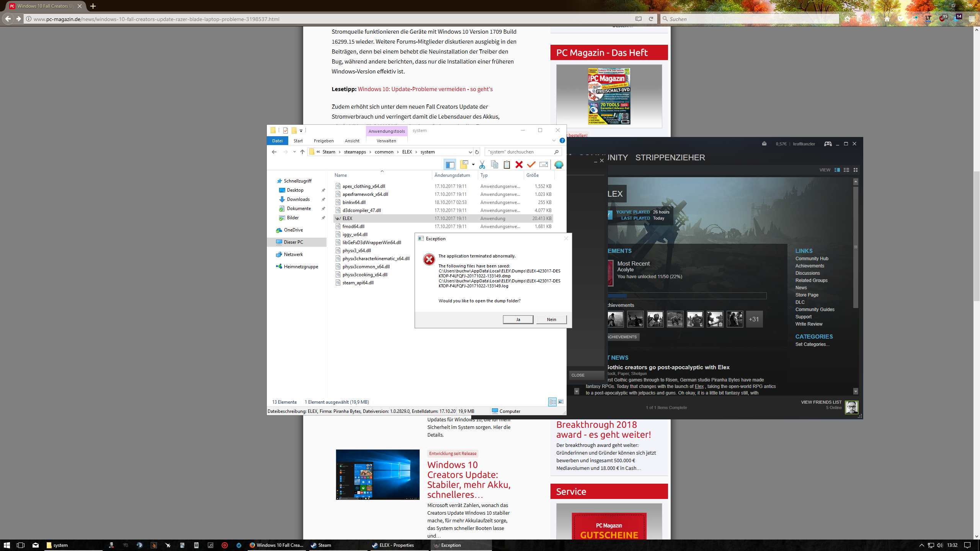Viewport: 980px width, 551px height.
Task: Expand the Explorer ribbon chevron
Action: [554, 141]
